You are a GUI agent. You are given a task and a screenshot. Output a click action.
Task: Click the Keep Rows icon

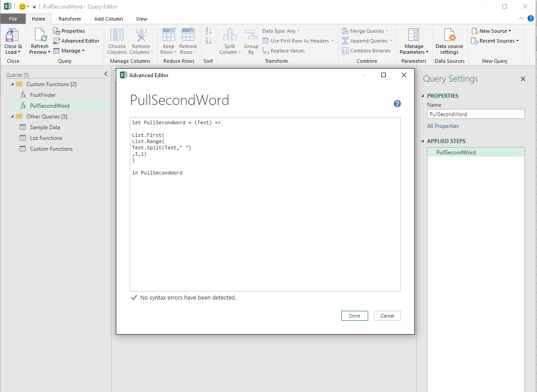[x=168, y=35]
